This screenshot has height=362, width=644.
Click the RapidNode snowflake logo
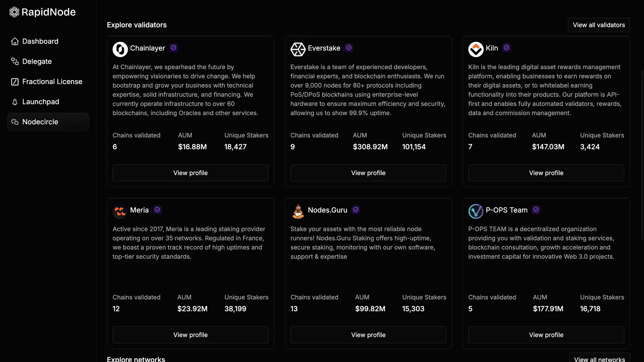pos(14,12)
